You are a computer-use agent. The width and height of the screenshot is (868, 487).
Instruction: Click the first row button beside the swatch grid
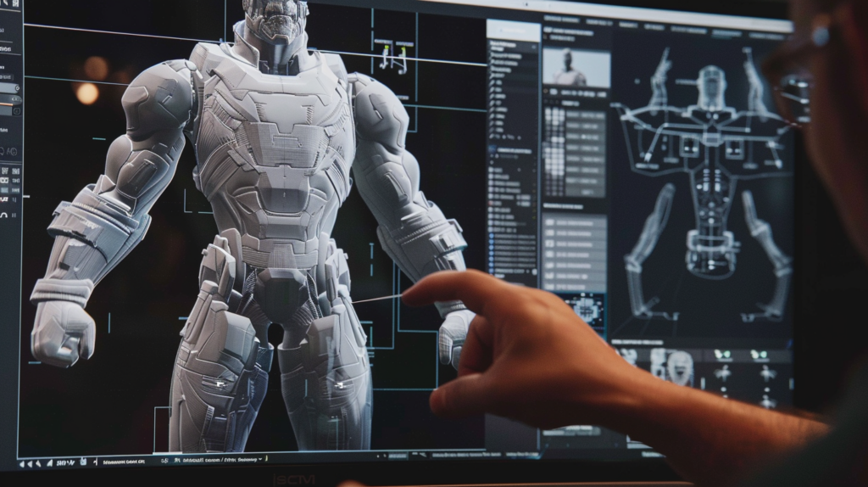(585, 115)
